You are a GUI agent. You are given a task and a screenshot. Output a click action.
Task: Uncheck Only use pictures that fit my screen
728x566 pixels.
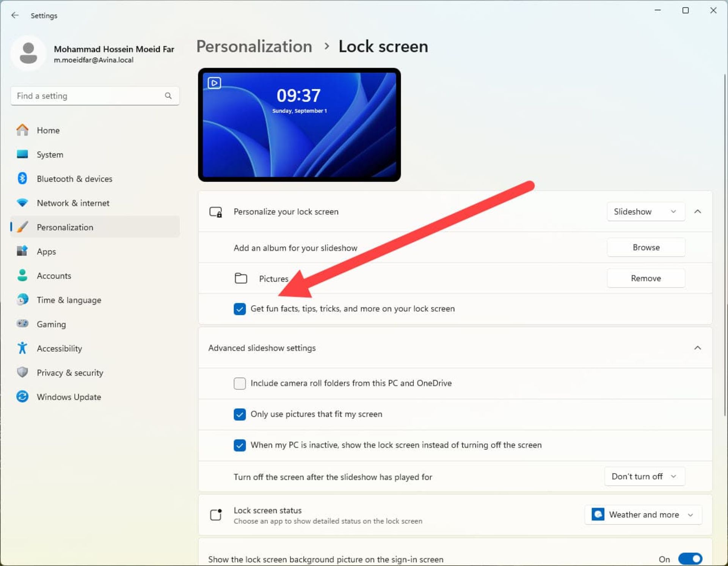tap(240, 414)
